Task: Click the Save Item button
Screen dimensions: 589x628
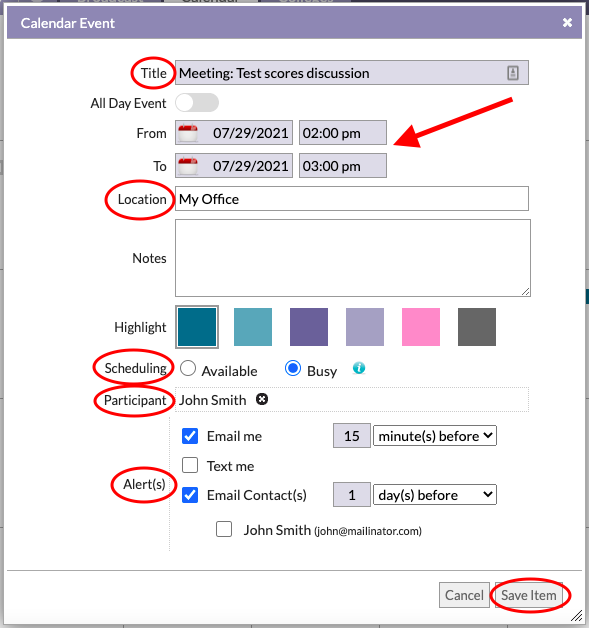Action: tap(529, 595)
